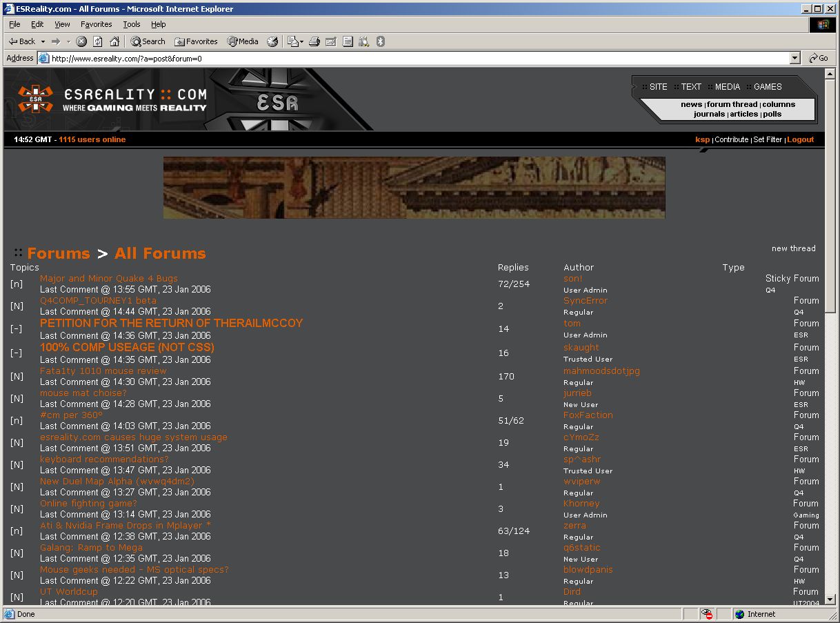Open the address bar dropdown arrow
Image resolution: width=840 pixels, height=623 pixels.
[x=794, y=59]
